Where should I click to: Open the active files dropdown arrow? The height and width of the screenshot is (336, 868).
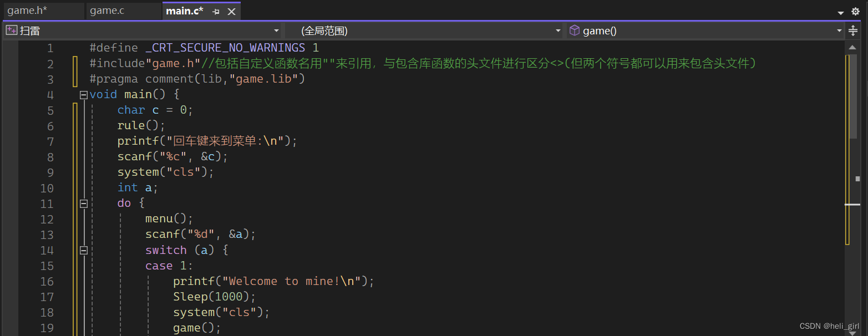click(x=841, y=12)
